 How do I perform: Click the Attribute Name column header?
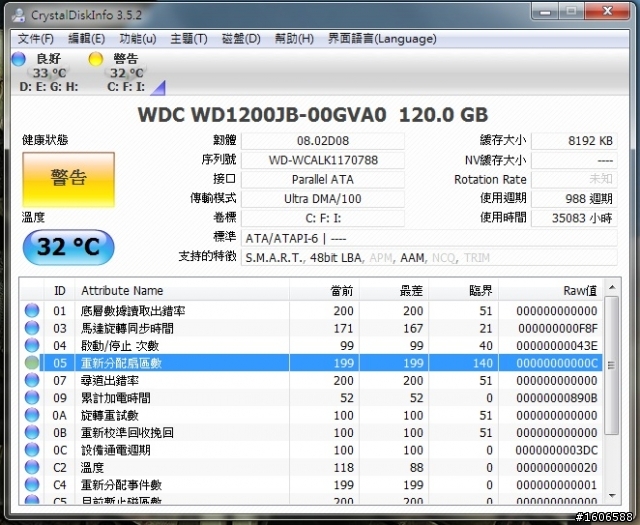(x=182, y=291)
